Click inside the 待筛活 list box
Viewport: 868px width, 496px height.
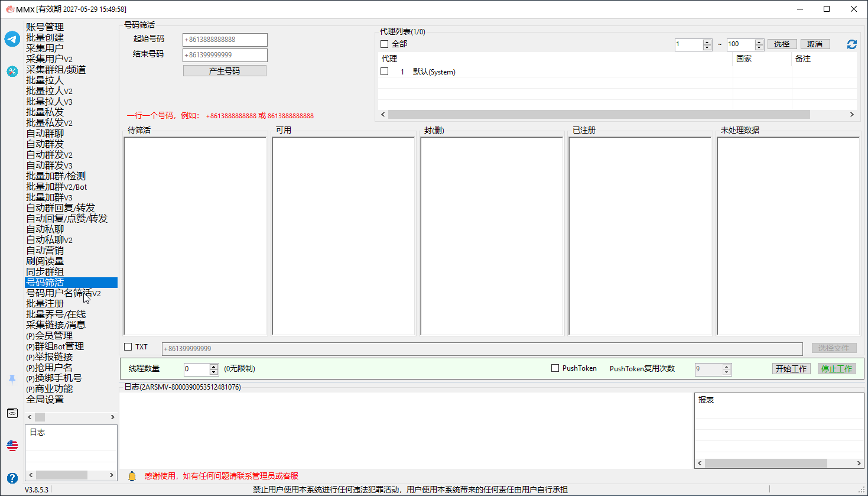(196, 236)
